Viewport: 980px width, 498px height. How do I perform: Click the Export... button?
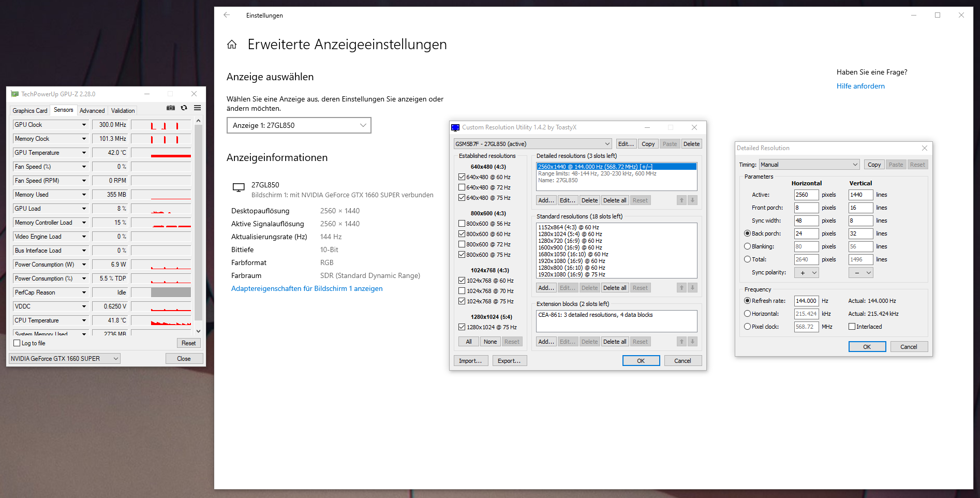click(509, 361)
